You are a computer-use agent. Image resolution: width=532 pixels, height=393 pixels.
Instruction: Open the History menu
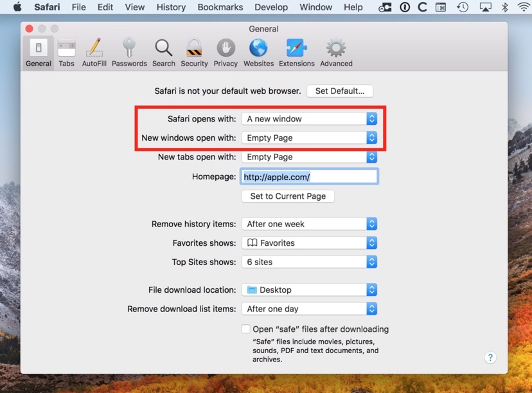(x=171, y=7)
